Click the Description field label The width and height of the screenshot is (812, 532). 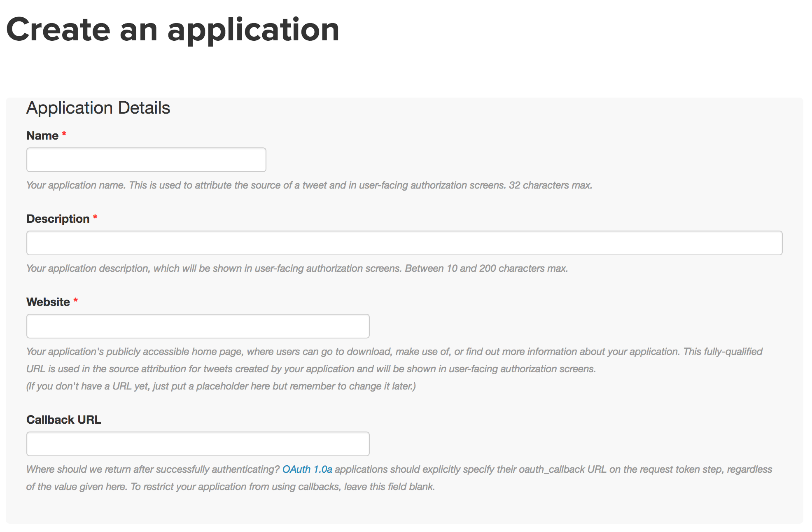[58, 219]
